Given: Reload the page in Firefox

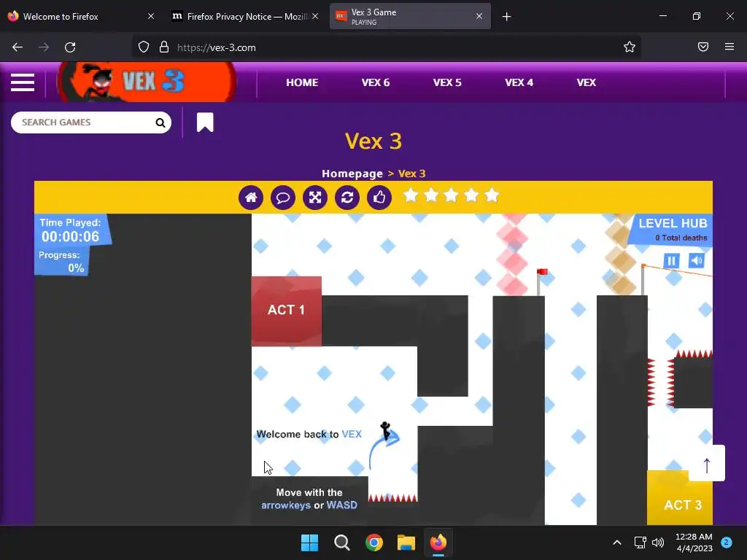Looking at the screenshot, I should [70, 47].
